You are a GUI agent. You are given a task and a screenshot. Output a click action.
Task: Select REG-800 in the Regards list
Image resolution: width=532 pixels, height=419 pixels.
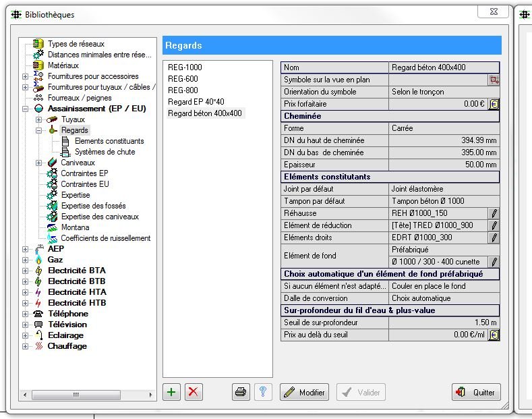183,90
